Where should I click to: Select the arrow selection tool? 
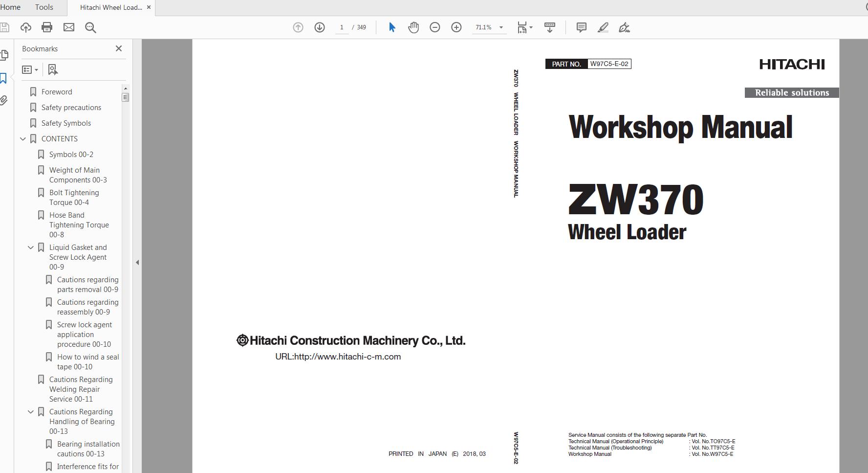tap(391, 27)
